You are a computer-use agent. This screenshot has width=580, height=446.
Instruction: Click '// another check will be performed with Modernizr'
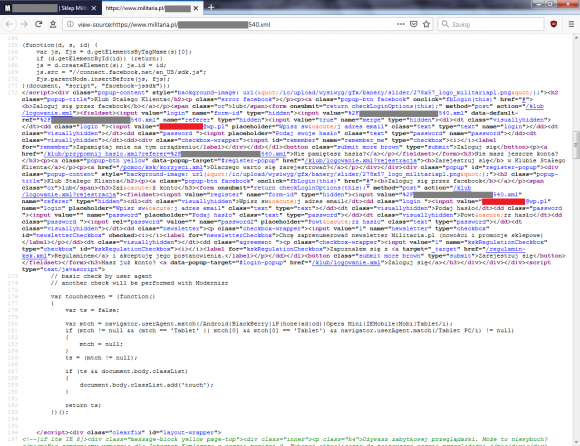(x=139, y=283)
